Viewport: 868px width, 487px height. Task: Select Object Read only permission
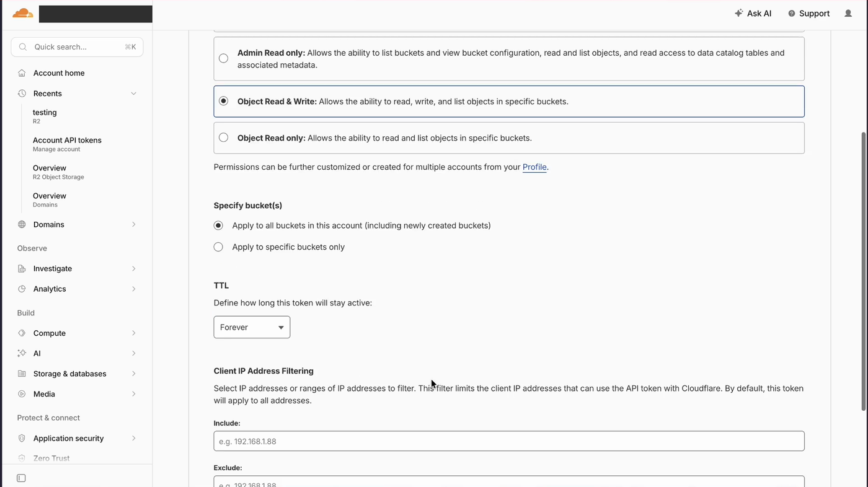pyautogui.click(x=223, y=138)
